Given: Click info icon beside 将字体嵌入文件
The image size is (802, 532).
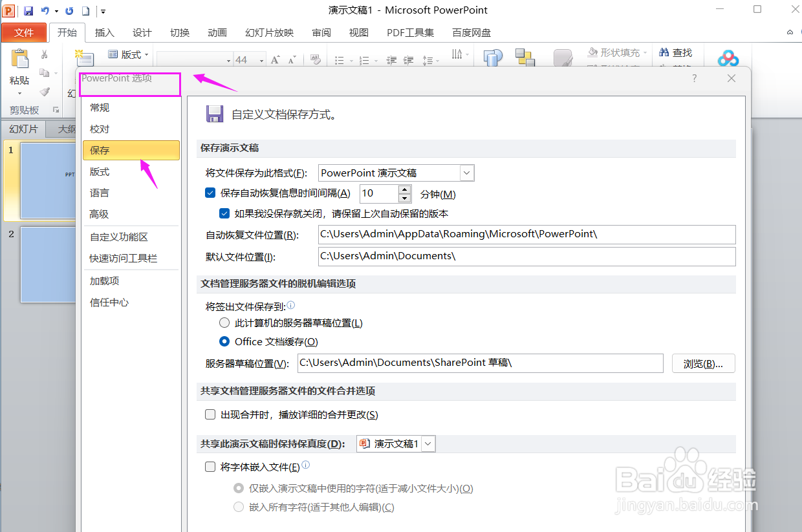Looking at the screenshot, I should click(306, 465).
